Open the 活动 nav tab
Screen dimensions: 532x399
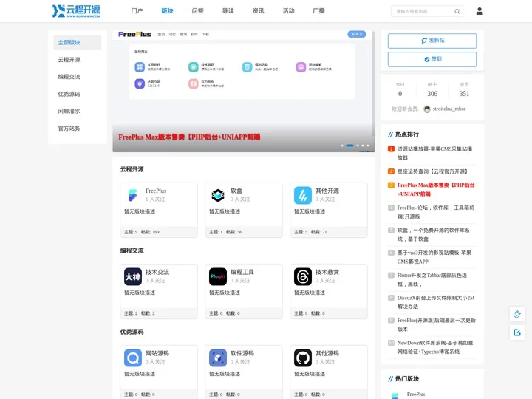(x=288, y=11)
